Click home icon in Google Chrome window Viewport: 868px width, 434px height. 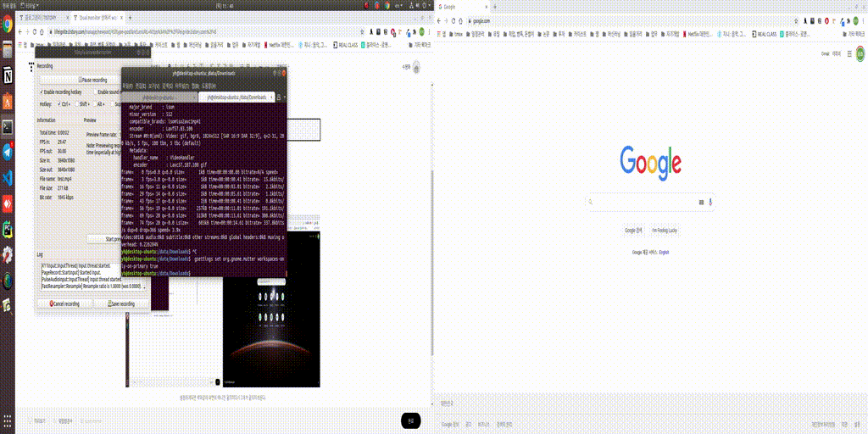460,20
